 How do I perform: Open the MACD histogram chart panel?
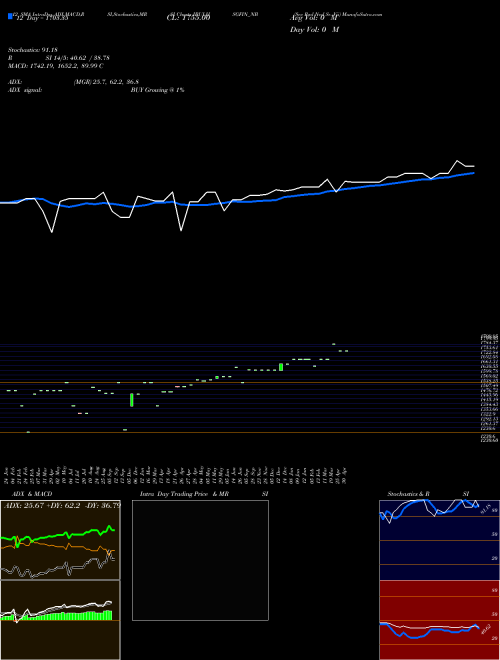coord(60,620)
